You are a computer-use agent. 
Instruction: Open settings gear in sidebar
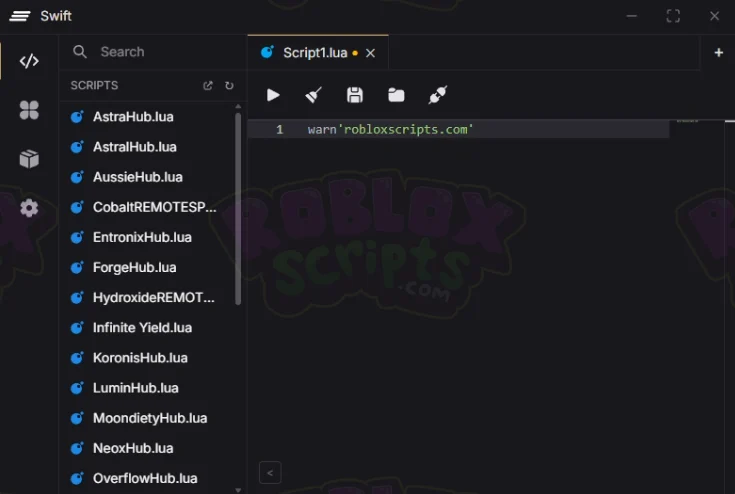tap(29, 208)
